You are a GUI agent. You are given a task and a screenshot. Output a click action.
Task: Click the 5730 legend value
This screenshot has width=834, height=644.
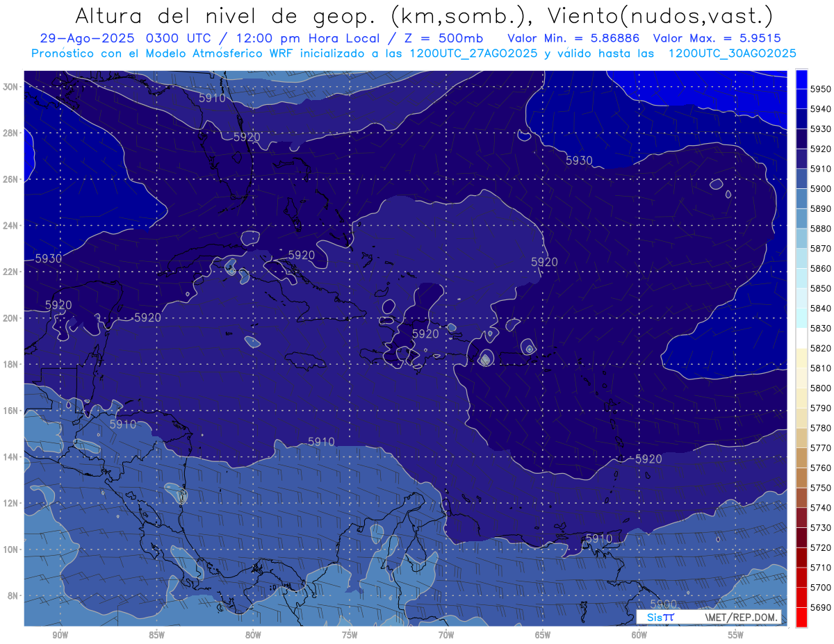[x=821, y=527]
